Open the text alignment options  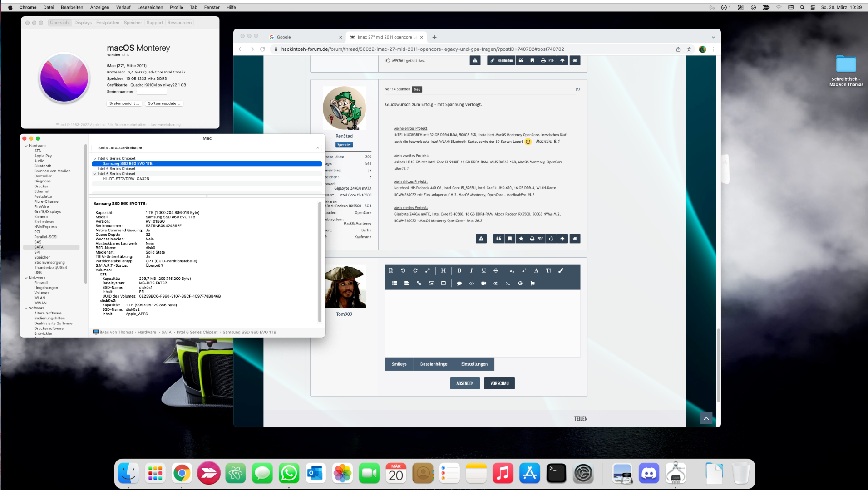(x=407, y=284)
